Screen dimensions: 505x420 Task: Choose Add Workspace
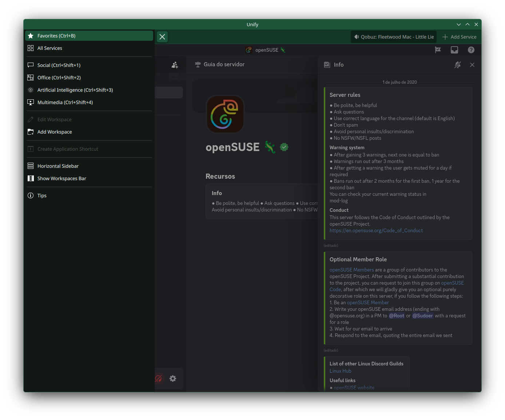tap(89, 132)
